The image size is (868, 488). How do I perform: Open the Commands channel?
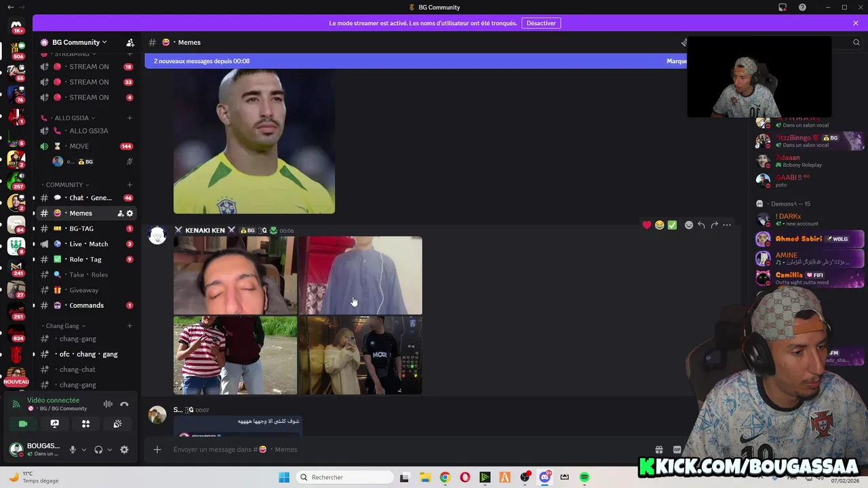[86, 305]
